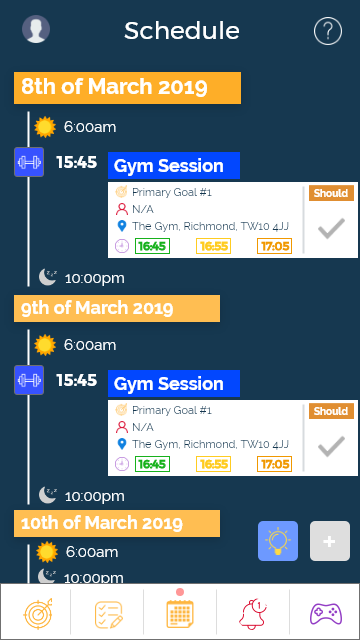Choose orange 17:05 time on 8th March
The image size is (360, 640).
[274, 246]
